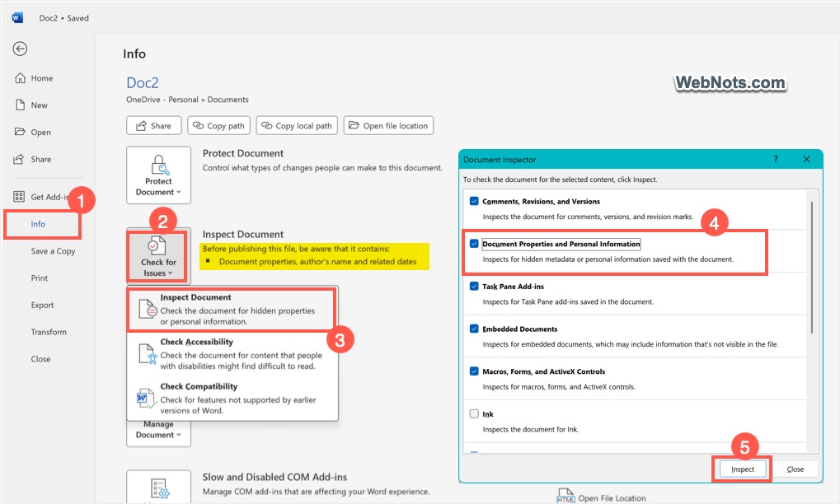
Task: Click the back arrow icon in Word backstage
Action: [20, 49]
